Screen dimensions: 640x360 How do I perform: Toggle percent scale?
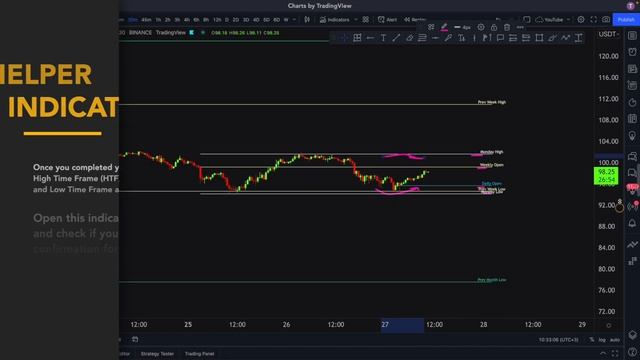click(x=591, y=340)
